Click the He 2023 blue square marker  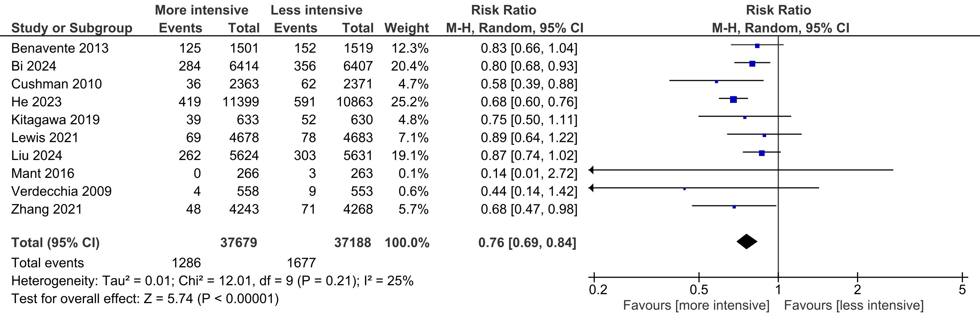tap(733, 100)
